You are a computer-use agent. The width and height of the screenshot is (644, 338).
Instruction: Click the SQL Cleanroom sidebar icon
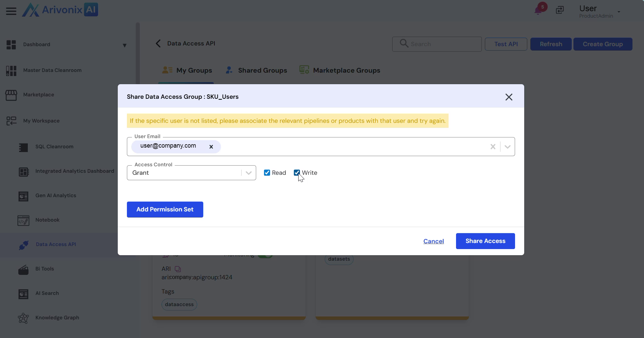(x=23, y=147)
